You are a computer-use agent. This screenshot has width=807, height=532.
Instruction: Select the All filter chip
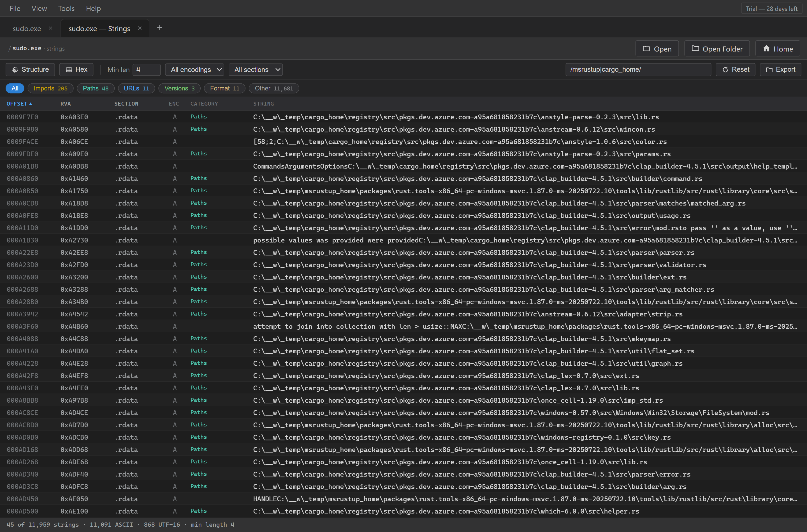[15, 88]
